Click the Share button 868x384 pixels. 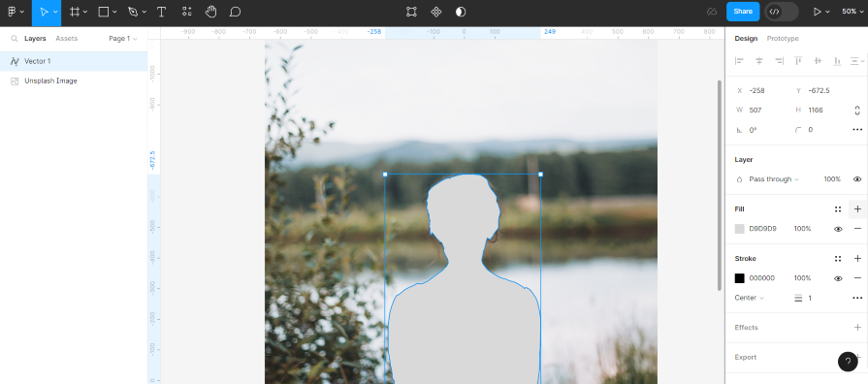(743, 12)
